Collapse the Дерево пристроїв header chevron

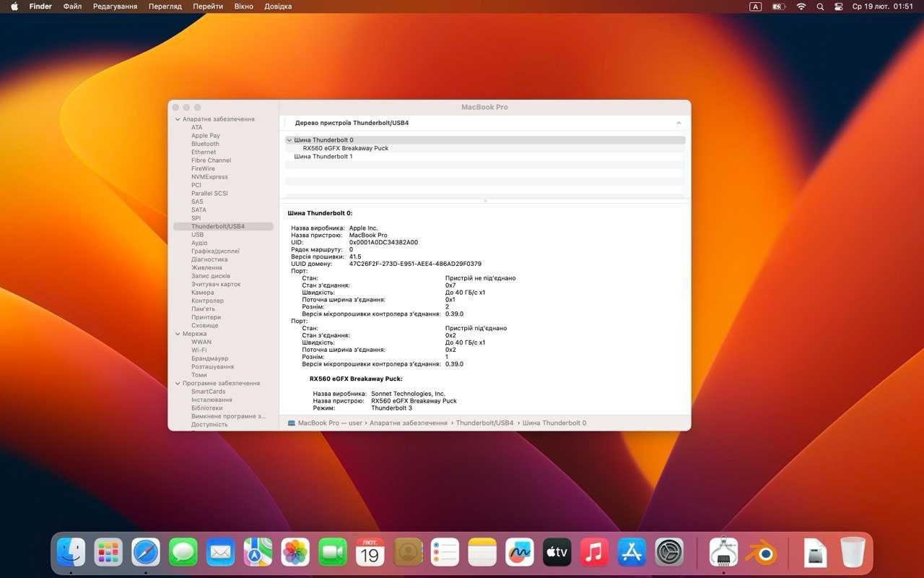point(679,124)
